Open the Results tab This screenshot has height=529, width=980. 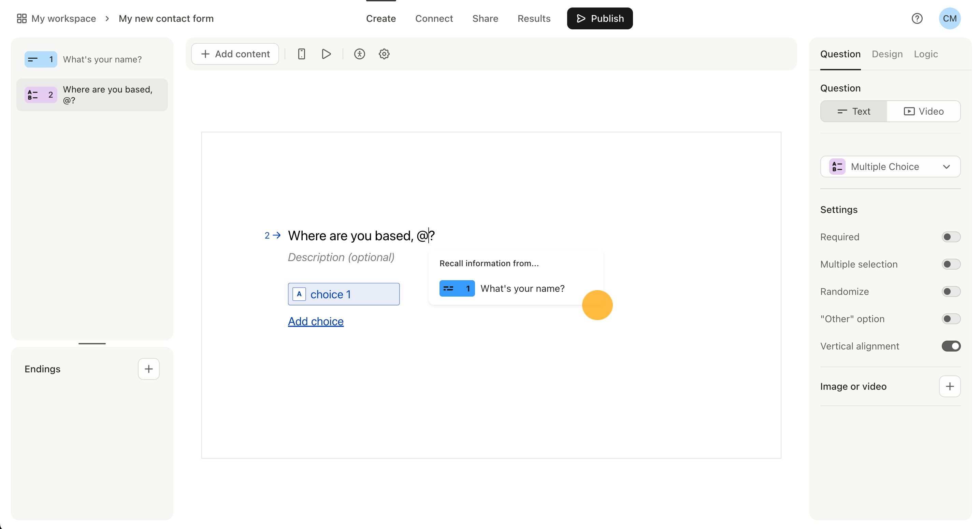click(x=534, y=18)
